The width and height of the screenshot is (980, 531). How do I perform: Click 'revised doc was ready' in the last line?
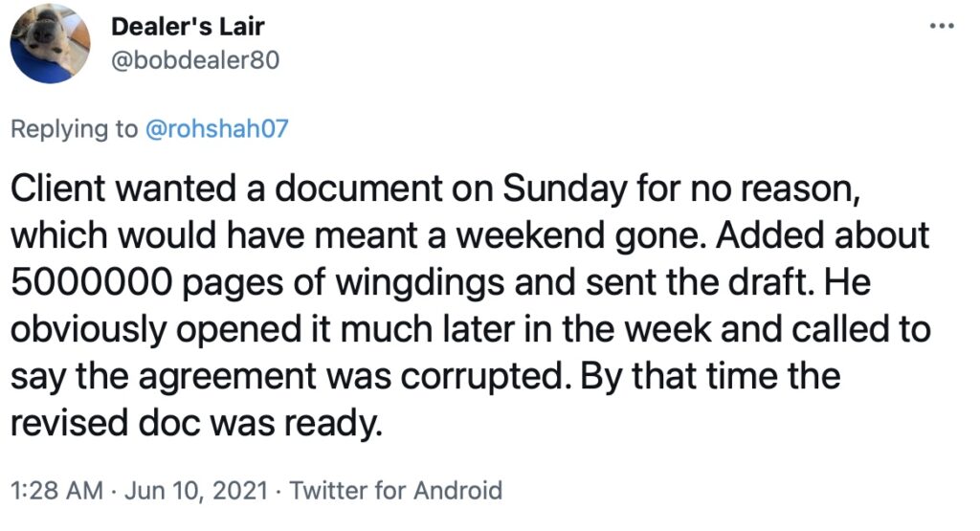tap(195, 423)
